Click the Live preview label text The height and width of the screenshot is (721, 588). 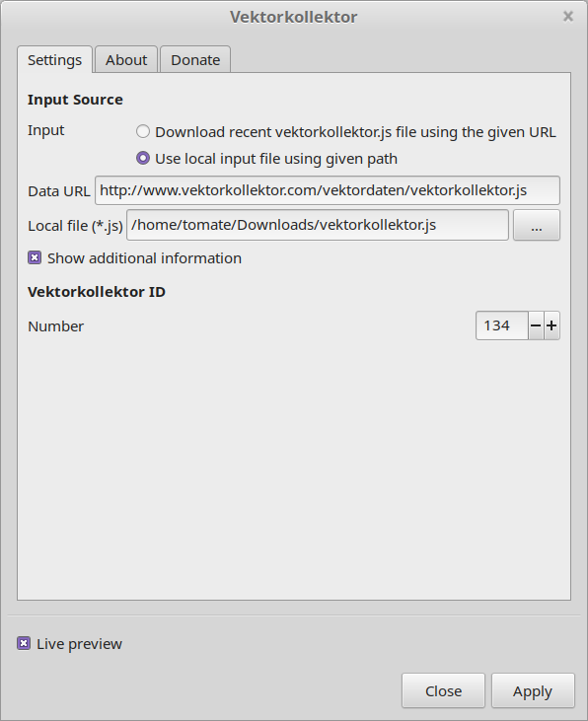coord(80,644)
